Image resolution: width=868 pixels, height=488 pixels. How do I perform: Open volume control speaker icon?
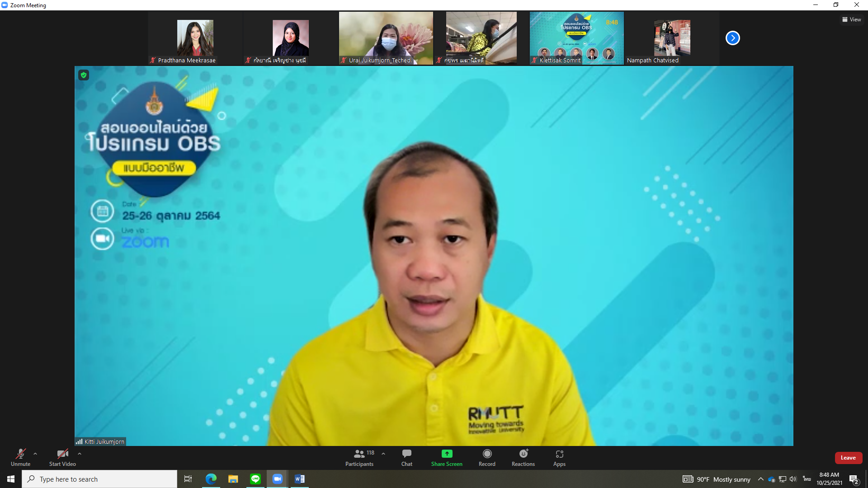tap(793, 479)
